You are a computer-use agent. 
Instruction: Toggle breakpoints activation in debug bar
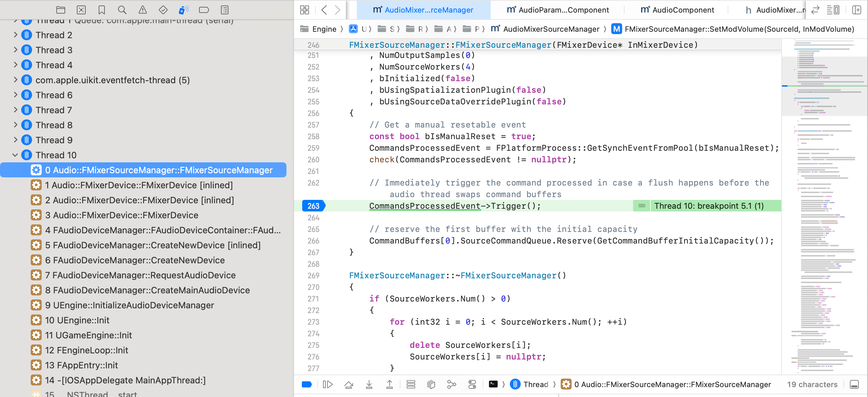[307, 385]
